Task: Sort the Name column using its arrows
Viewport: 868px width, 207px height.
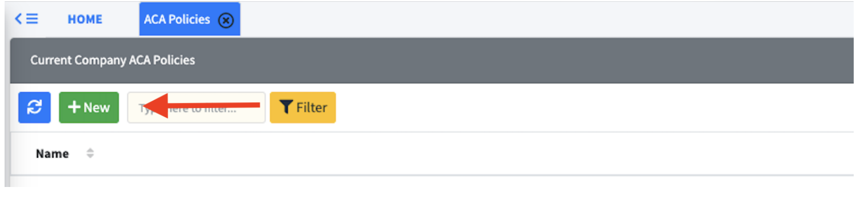Action: [x=90, y=154]
